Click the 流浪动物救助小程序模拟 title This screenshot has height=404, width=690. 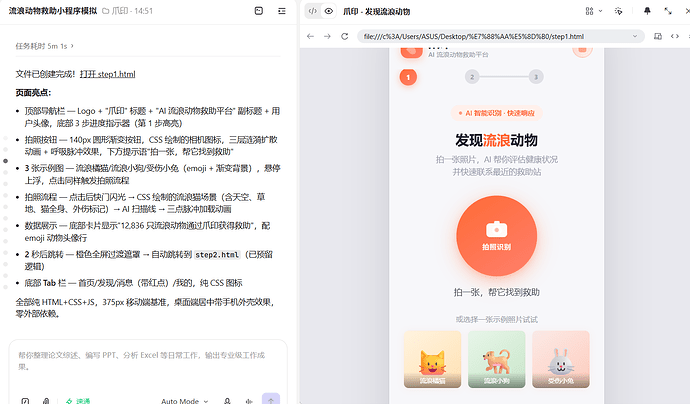52,11
